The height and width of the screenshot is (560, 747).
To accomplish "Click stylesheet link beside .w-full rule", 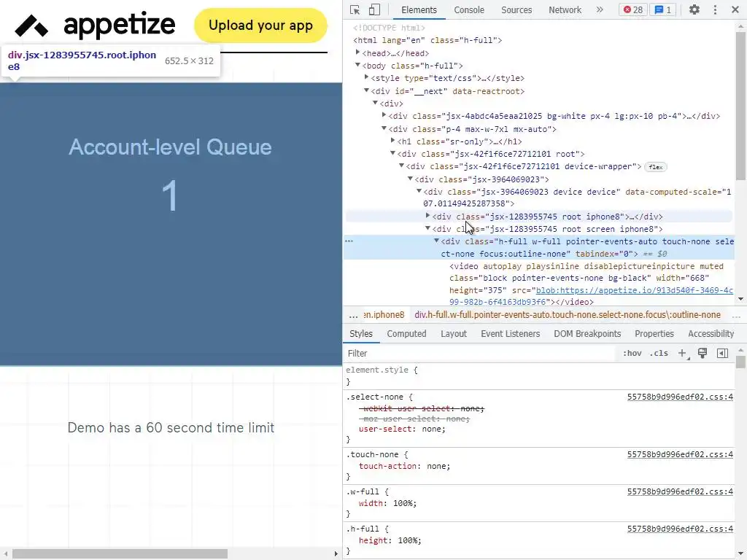I will tap(680, 491).
